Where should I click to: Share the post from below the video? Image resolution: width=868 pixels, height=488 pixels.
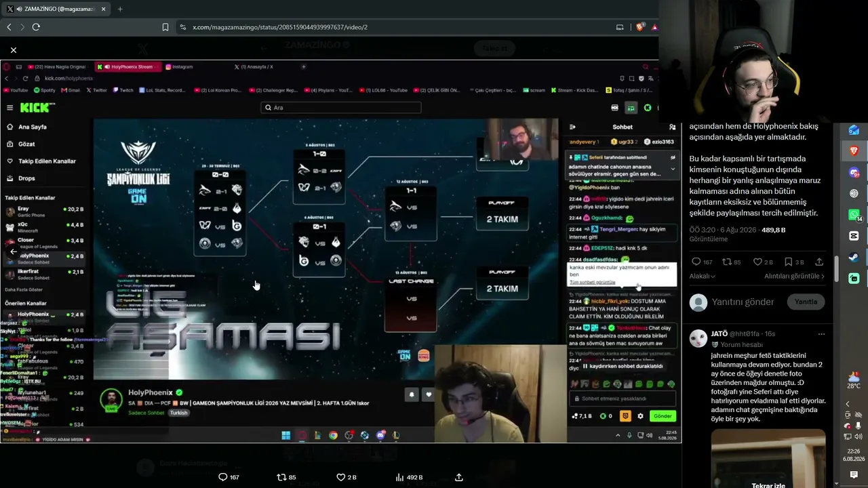459,477
